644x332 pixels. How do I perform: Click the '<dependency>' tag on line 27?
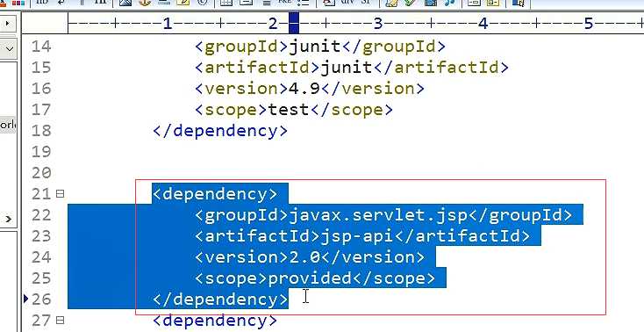[x=215, y=320]
